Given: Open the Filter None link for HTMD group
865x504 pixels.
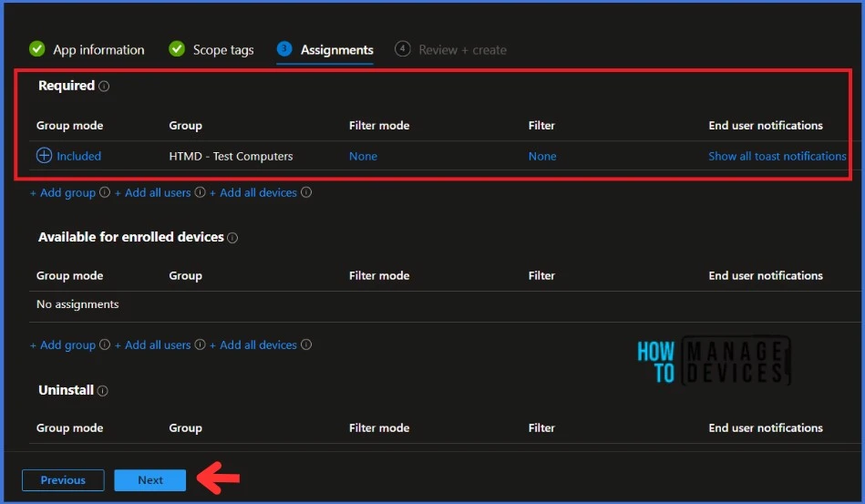Looking at the screenshot, I should (x=542, y=156).
